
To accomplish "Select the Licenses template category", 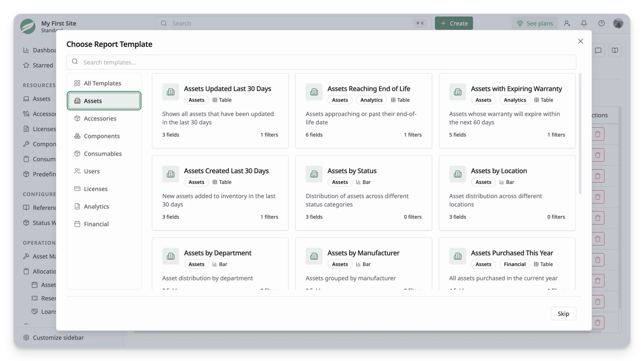I will 104,189.
